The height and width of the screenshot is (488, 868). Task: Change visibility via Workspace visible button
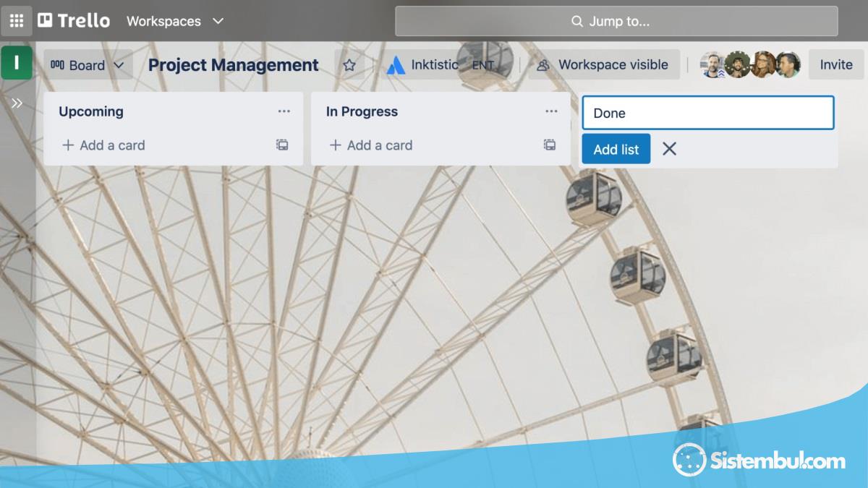coord(603,64)
